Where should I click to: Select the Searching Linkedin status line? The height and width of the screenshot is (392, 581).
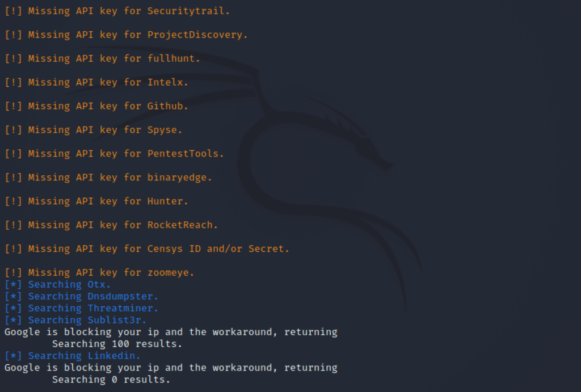click(x=72, y=356)
